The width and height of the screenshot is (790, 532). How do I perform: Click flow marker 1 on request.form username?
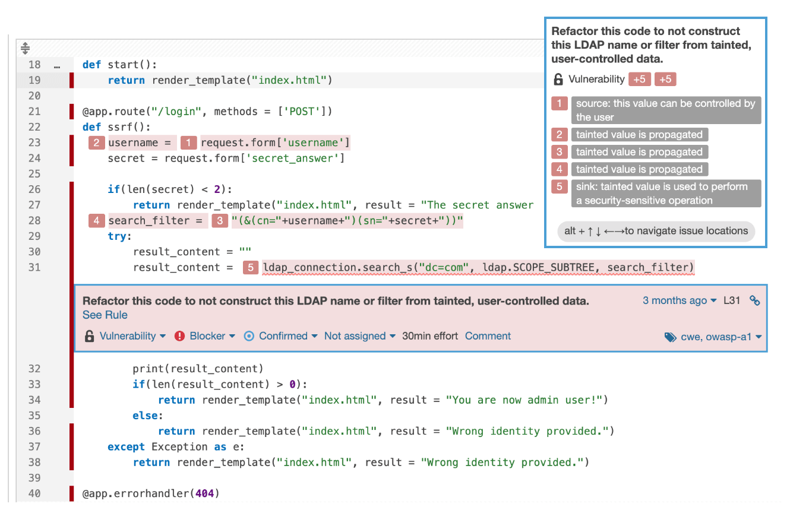coord(188,142)
